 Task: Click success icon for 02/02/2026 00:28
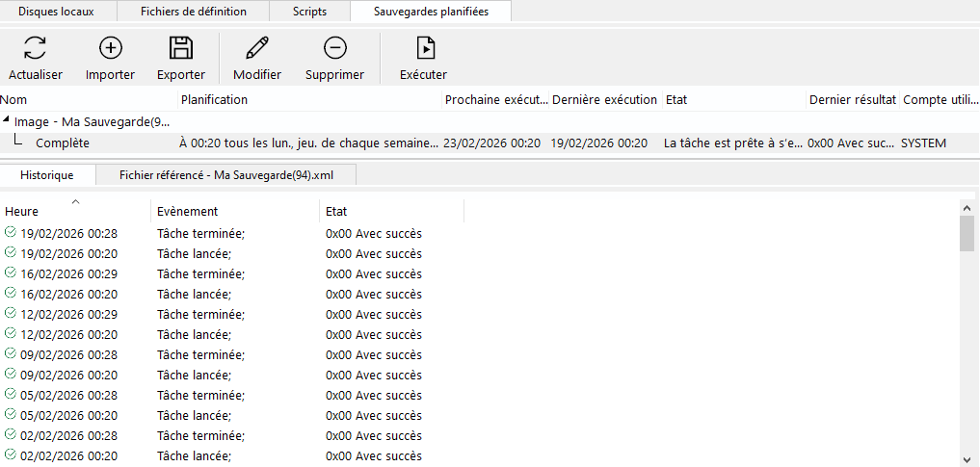pos(10,434)
